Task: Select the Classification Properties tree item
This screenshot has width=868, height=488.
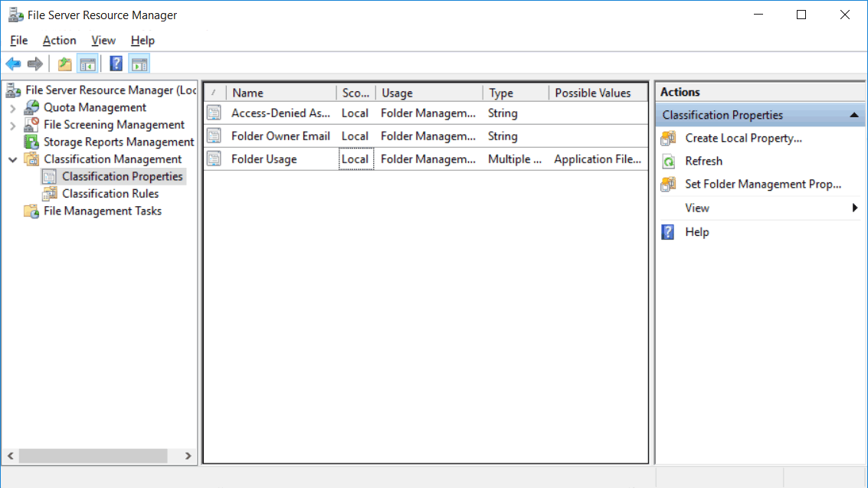Action: [x=123, y=176]
